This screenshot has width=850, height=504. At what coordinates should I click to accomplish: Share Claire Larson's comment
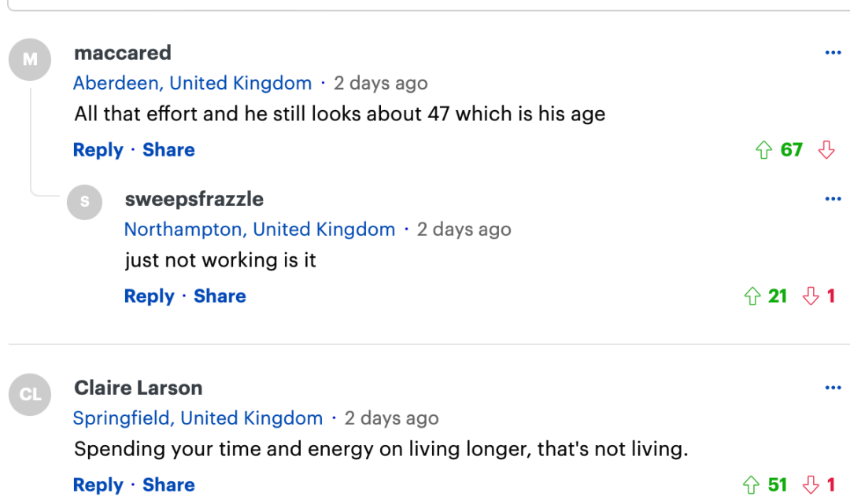(168, 485)
